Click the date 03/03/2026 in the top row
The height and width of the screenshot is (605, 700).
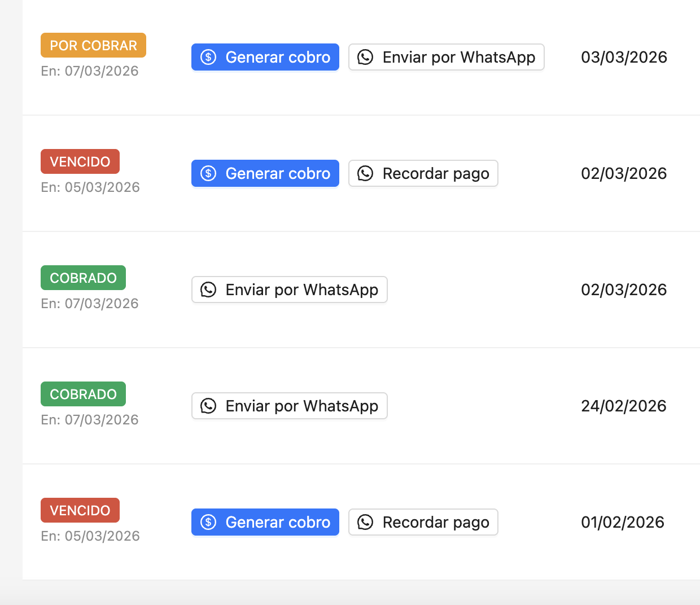[624, 57]
